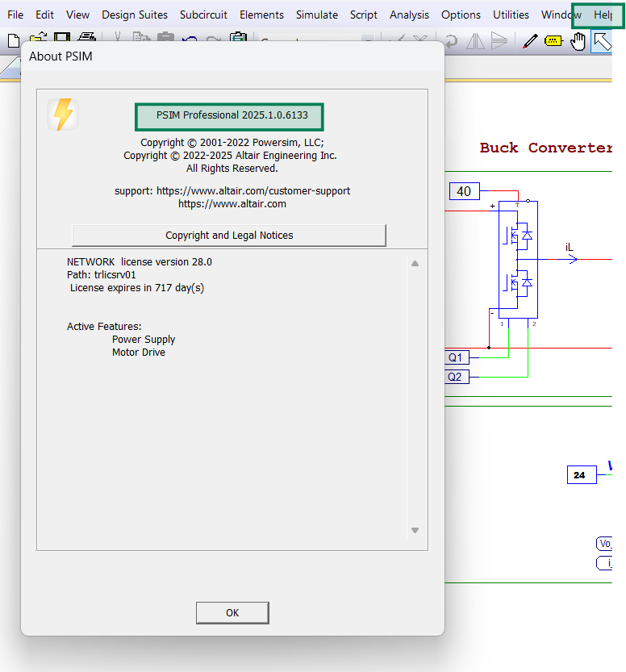626x672 pixels.
Task: Click the Redo arrow icon
Action: 214,39
